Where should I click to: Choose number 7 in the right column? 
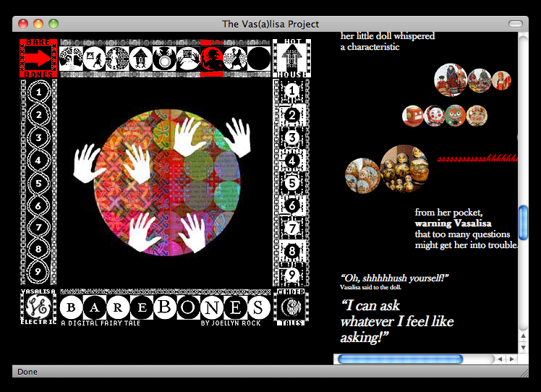point(291,229)
